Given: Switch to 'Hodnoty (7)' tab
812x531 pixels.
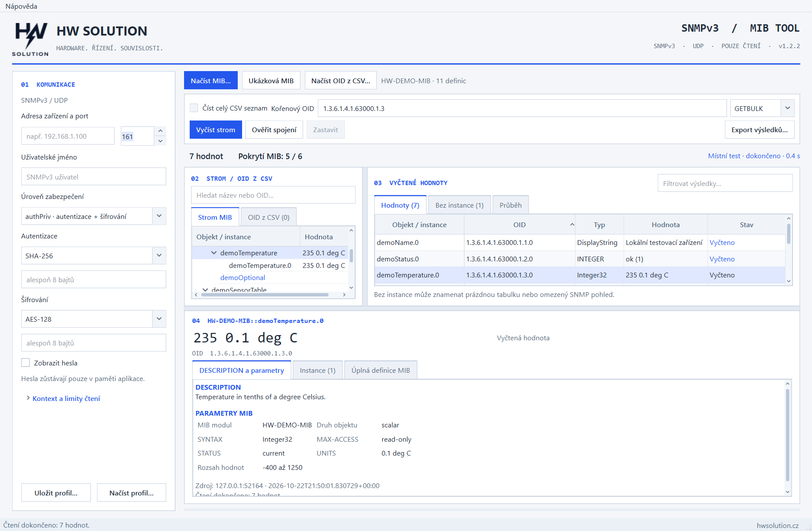Looking at the screenshot, I should [400, 205].
